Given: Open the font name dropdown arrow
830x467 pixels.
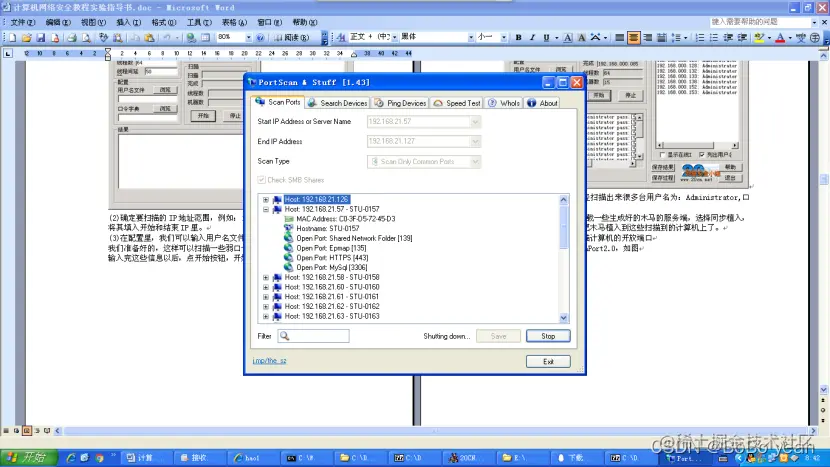Looking at the screenshot, I should coord(471,38).
